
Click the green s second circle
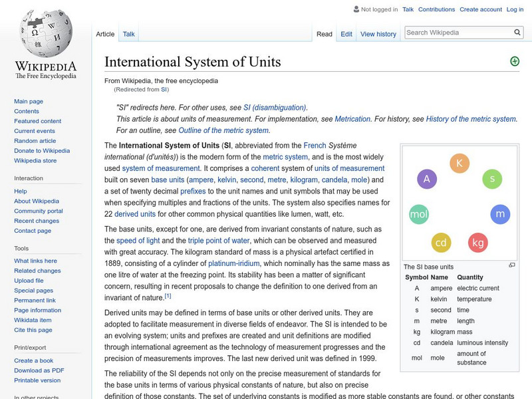(492, 179)
